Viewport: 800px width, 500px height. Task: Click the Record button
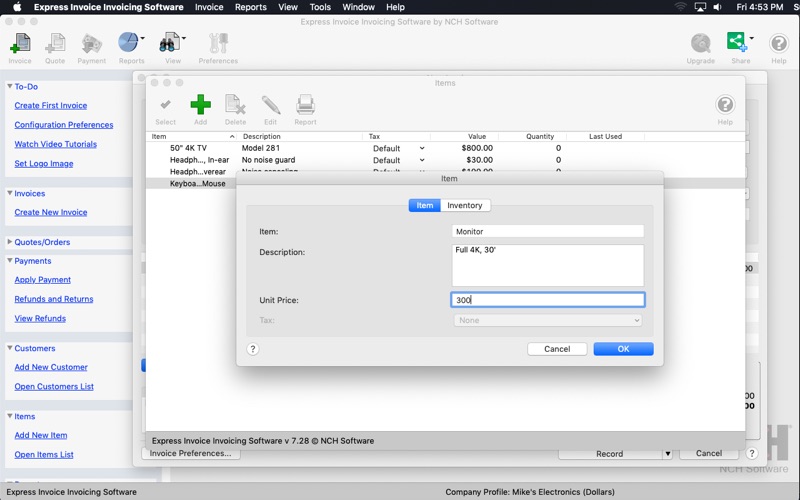tap(610, 454)
